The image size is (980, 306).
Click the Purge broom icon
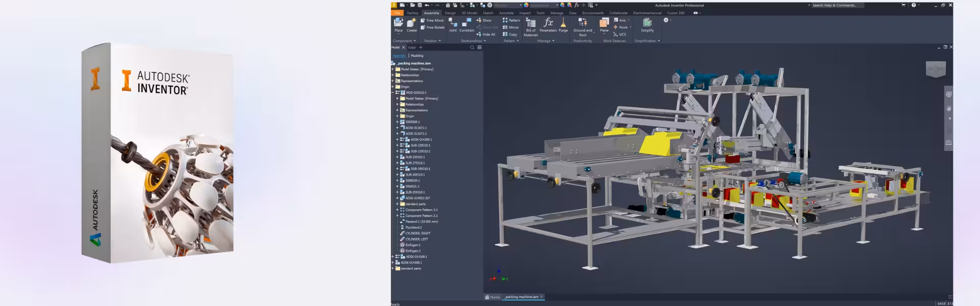click(563, 23)
